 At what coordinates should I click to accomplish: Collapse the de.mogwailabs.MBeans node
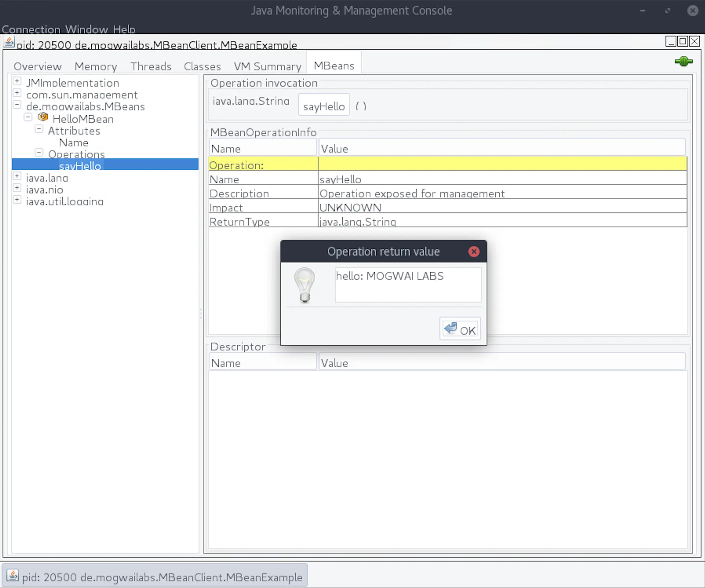(x=17, y=105)
